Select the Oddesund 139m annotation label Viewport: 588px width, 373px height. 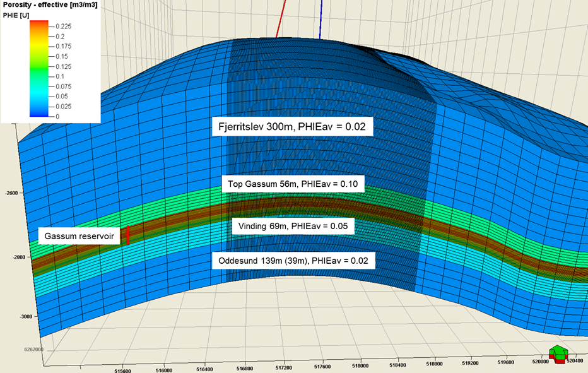(x=293, y=260)
